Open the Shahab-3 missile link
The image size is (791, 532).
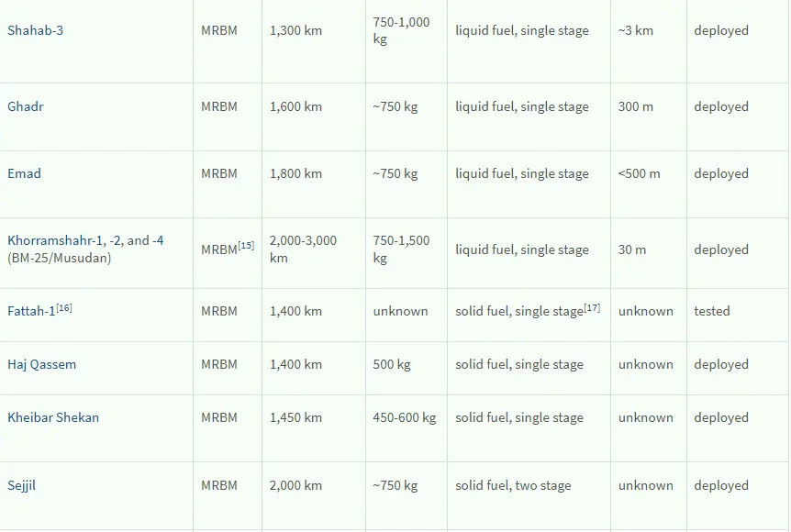(x=35, y=30)
